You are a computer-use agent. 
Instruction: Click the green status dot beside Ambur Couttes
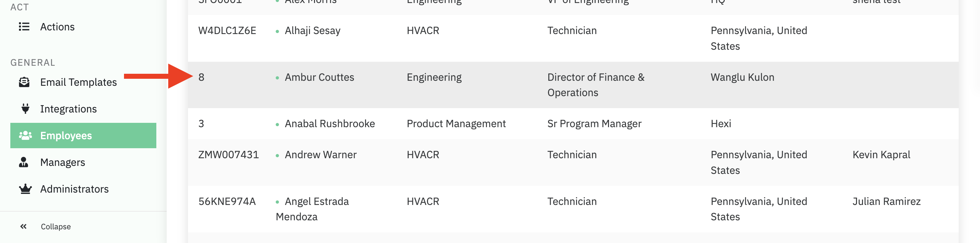pyautogui.click(x=277, y=78)
